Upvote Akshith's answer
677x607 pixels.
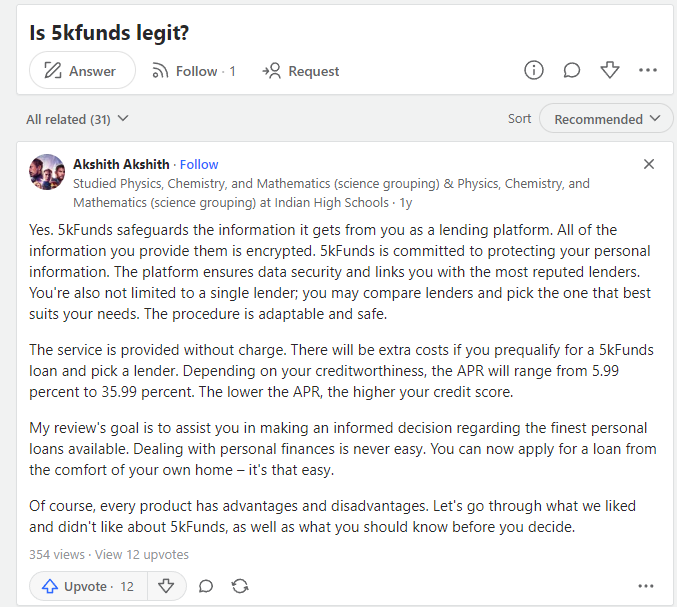88,586
